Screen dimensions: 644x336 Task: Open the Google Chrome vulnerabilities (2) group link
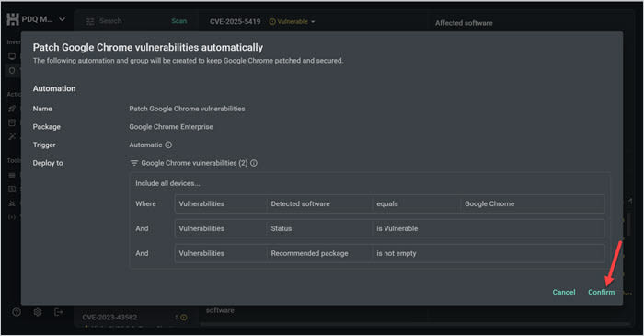click(194, 163)
